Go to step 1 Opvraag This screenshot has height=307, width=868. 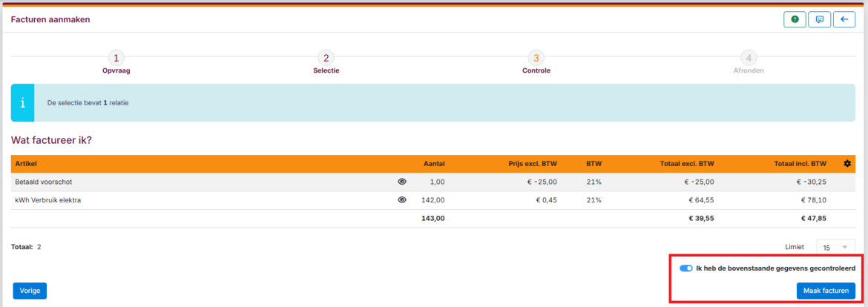point(116,62)
